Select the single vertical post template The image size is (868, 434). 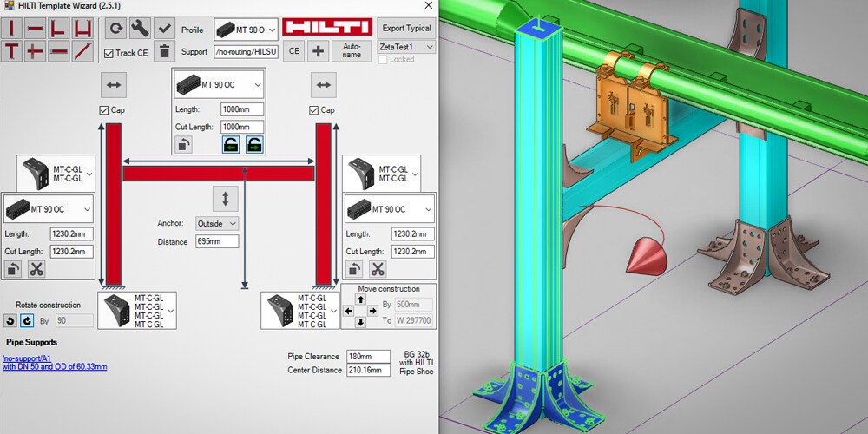pyautogui.click(x=11, y=29)
